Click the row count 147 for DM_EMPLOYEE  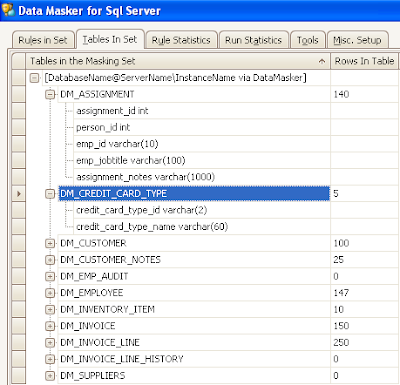[x=341, y=293]
